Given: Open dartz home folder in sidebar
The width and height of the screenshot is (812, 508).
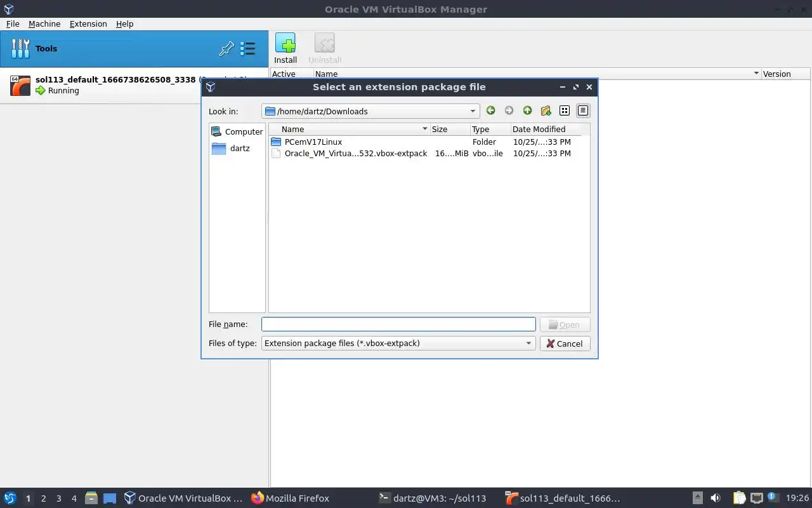Looking at the screenshot, I should (x=231, y=148).
